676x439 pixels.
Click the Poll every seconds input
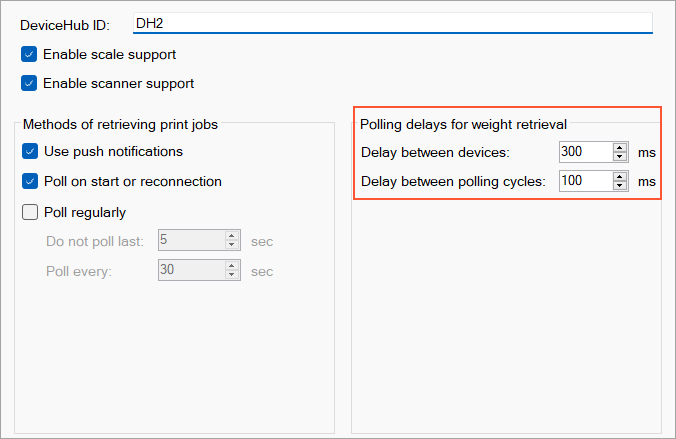tap(191, 270)
